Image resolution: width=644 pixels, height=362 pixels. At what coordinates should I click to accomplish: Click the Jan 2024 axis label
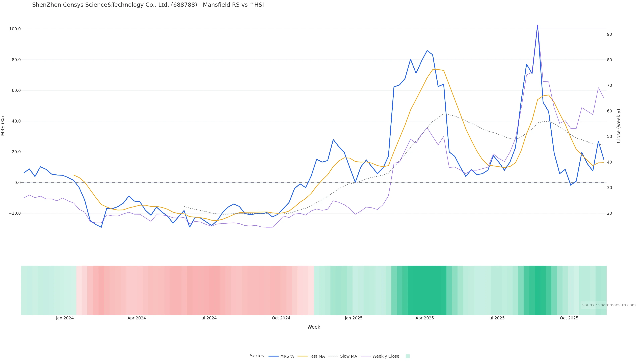[65, 318]
